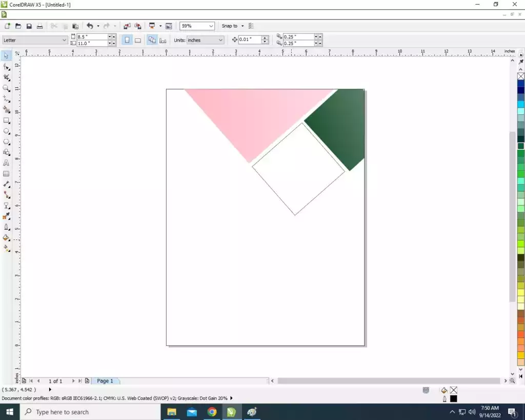Select the Fill tool bucket
The image size is (525, 420).
(6, 238)
